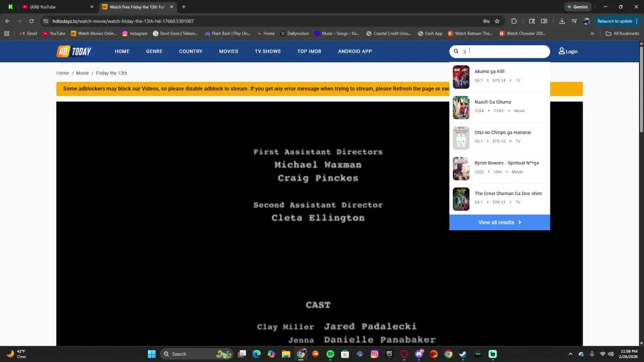Open the MOVIES navigation item

point(228,51)
